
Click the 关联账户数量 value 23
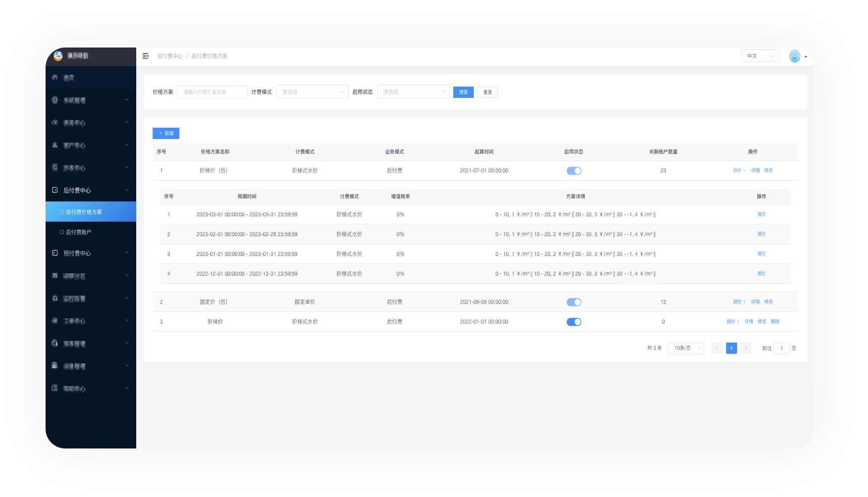click(x=663, y=170)
